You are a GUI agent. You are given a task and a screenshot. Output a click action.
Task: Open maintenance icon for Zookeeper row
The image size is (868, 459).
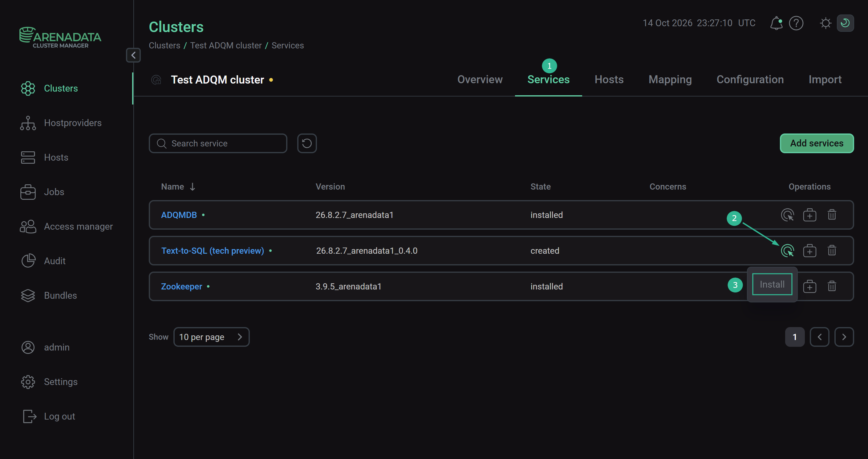pyautogui.click(x=809, y=286)
